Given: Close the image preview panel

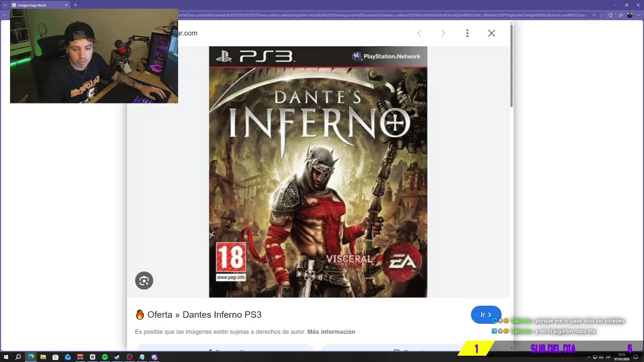Looking at the screenshot, I should pos(492,33).
